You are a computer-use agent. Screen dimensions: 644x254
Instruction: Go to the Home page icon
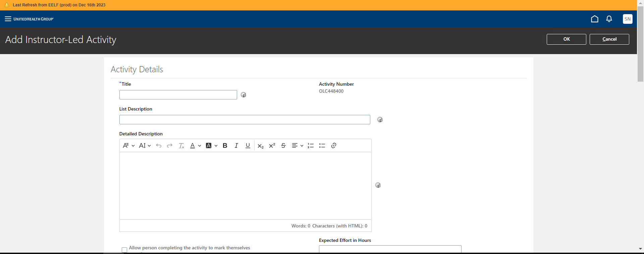(595, 19)
